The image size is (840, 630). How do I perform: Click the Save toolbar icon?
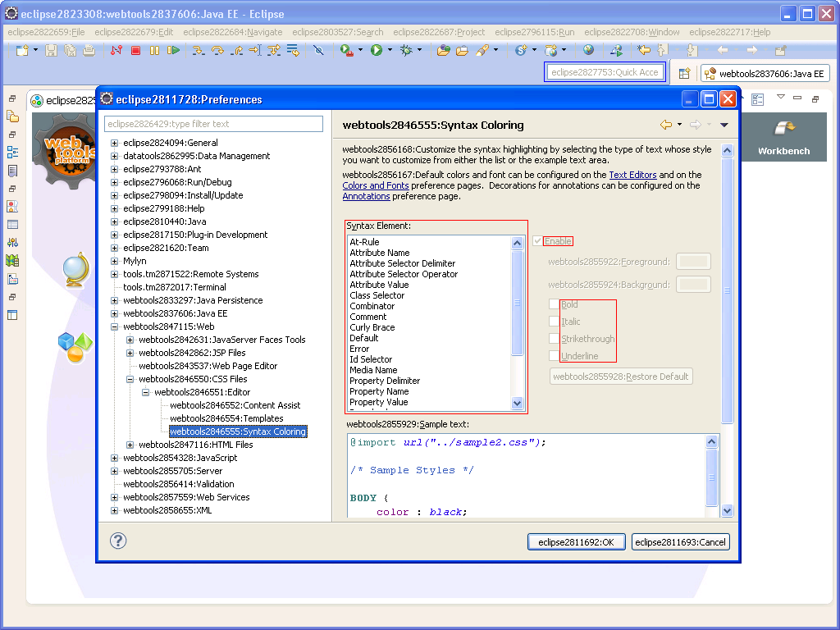pos(51,50)
